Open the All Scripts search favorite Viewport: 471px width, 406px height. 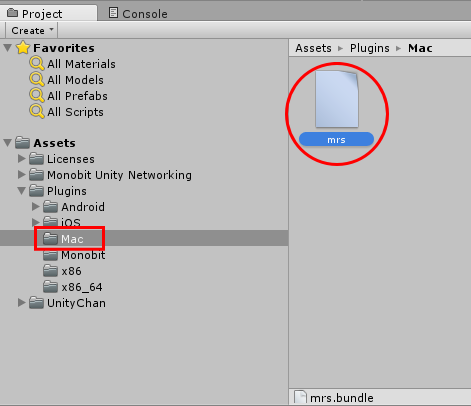coord(66,112)
